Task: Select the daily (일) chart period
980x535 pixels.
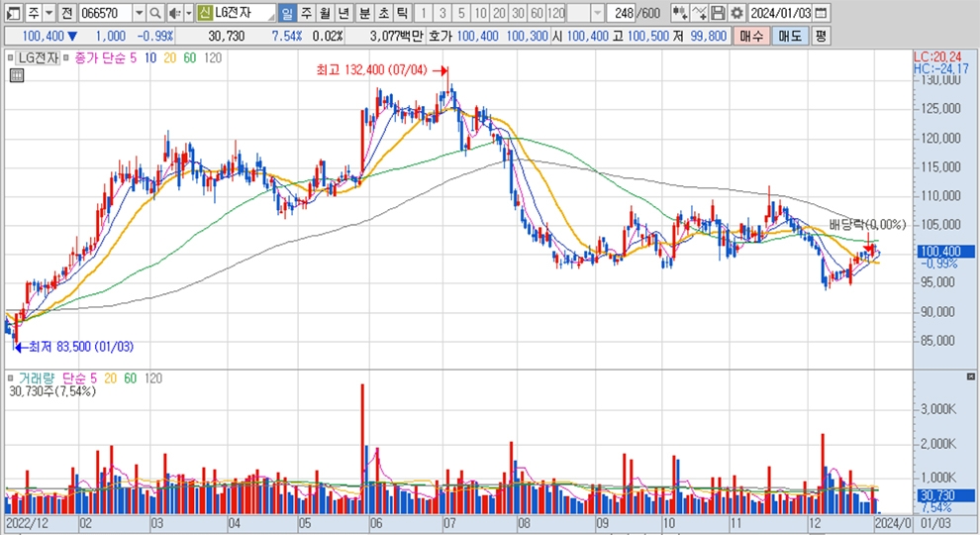Action: tap(287, 13)
